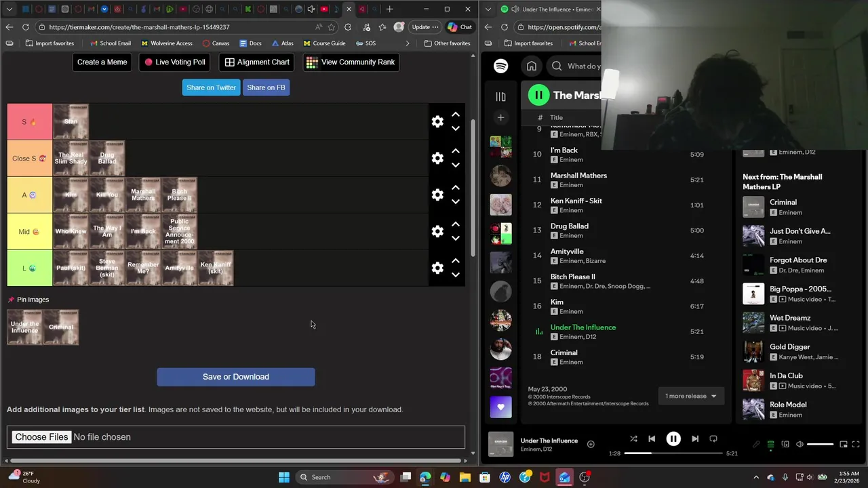Image resolution: width=868 pixels, height=488 pixels.
Task: Toggle repeat in Spotify player
Action: click(x=713, y=439)
